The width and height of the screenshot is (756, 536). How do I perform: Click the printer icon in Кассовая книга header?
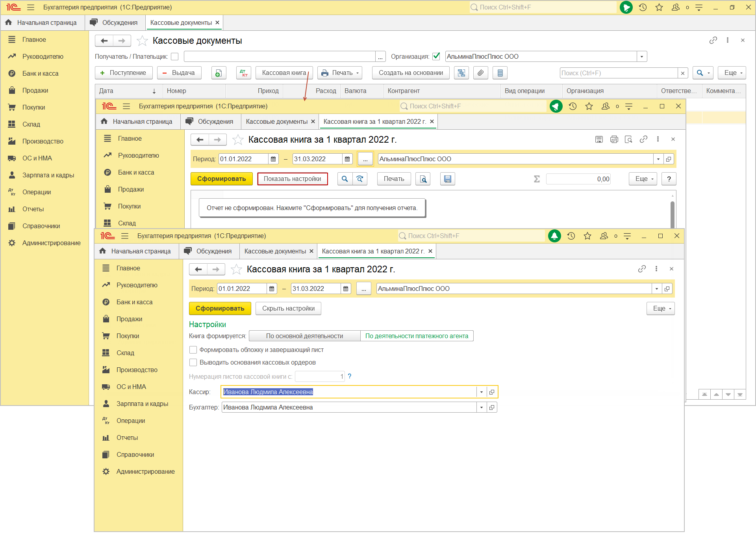614,139
